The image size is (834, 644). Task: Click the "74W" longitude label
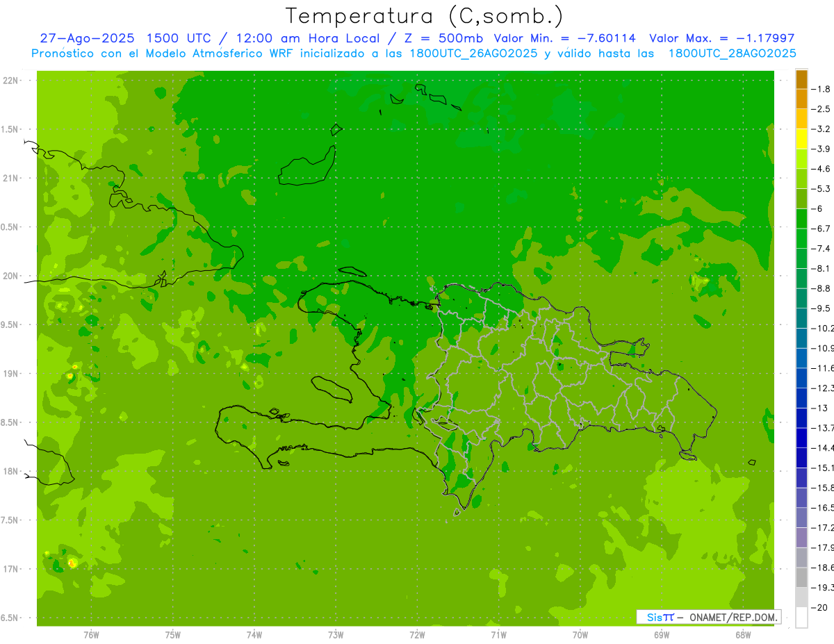[254, 634]
